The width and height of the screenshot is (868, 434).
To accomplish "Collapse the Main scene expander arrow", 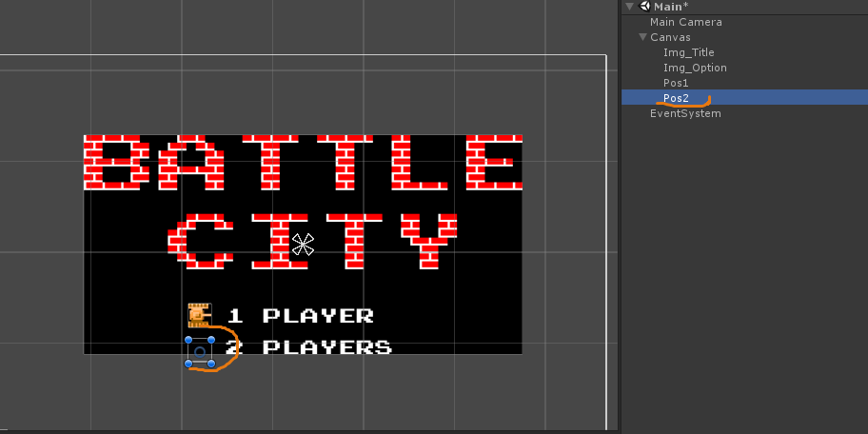I will point(629,7).
